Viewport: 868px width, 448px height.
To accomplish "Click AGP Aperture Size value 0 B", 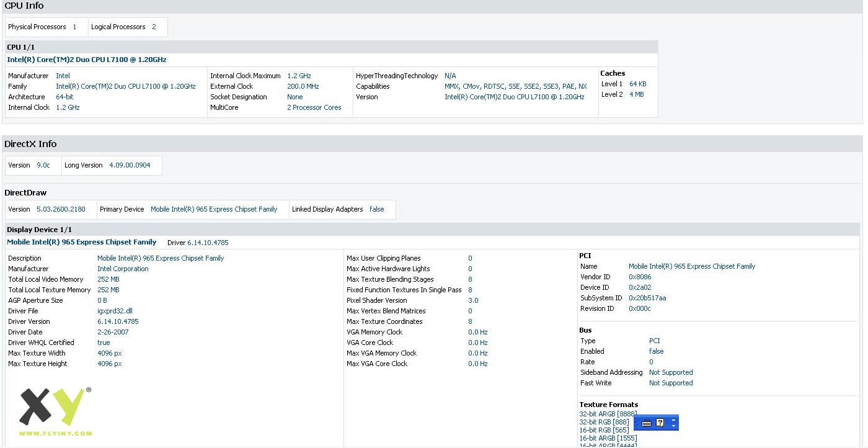I will [102, 300].
